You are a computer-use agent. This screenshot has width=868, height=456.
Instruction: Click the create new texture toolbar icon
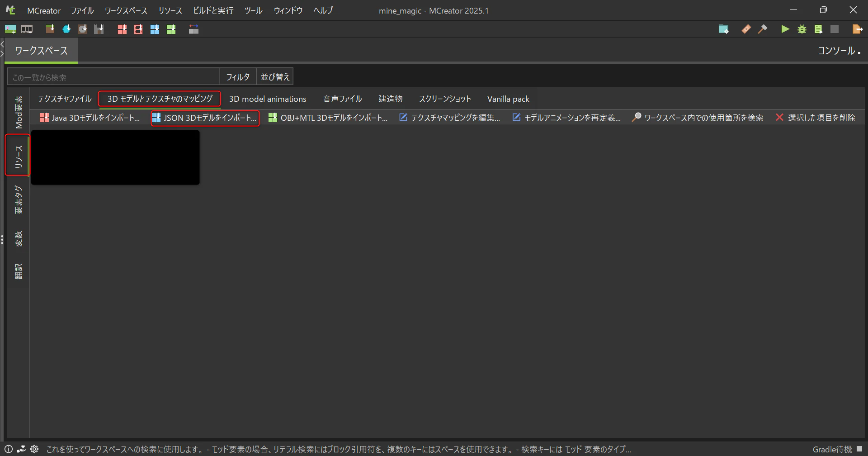pyautogui.click(x=10, y=29)
